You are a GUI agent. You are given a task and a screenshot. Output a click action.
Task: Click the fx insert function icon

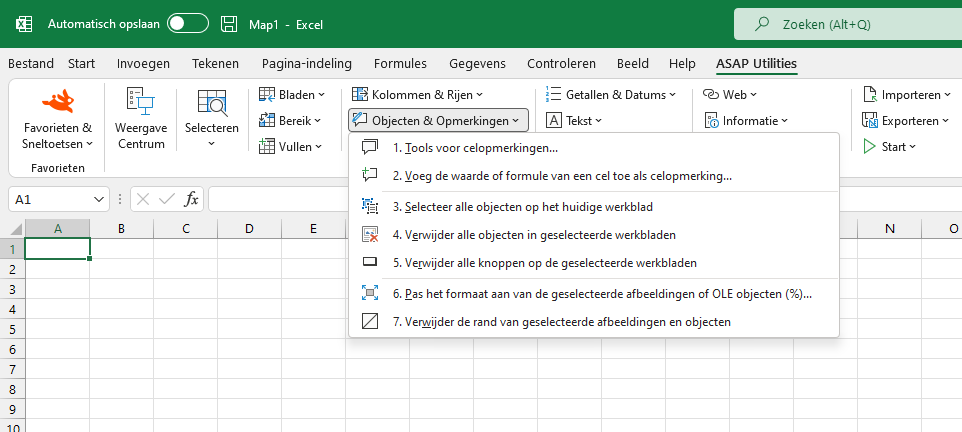(192, 199)
